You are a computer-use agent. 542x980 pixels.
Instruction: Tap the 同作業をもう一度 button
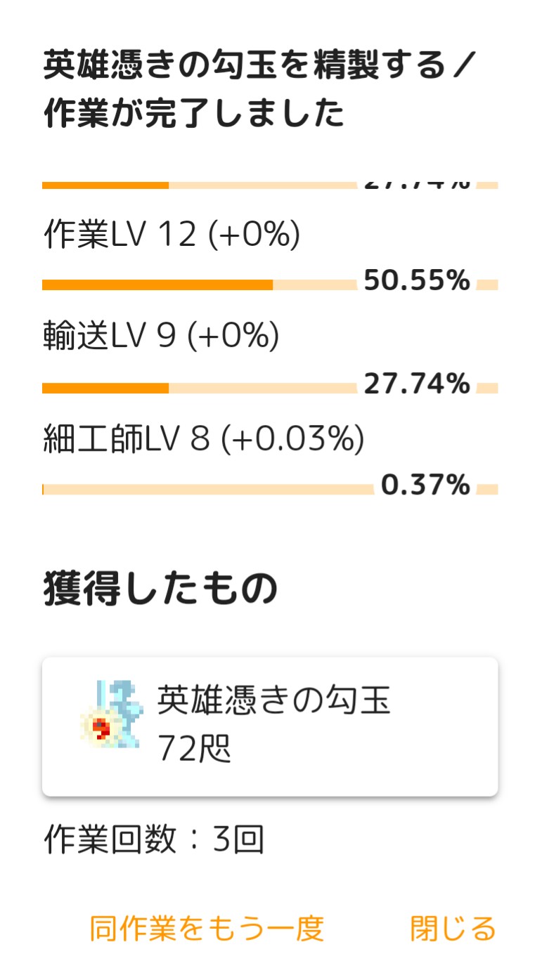pyautogui.click(x=207, y=929)
